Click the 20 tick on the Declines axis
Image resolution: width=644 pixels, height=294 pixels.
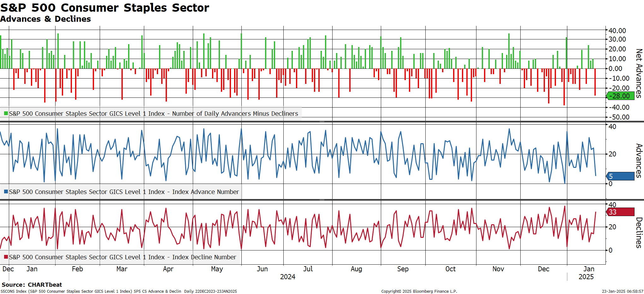click(612, 227)
